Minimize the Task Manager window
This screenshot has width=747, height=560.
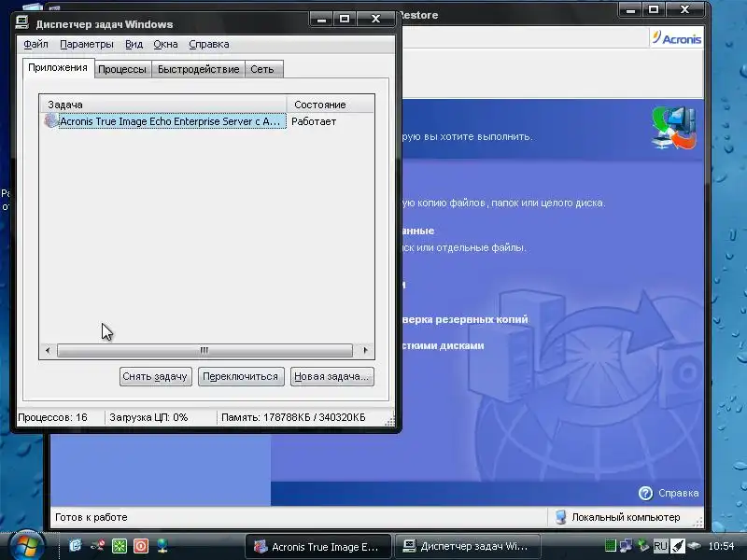tap(321, 19)
